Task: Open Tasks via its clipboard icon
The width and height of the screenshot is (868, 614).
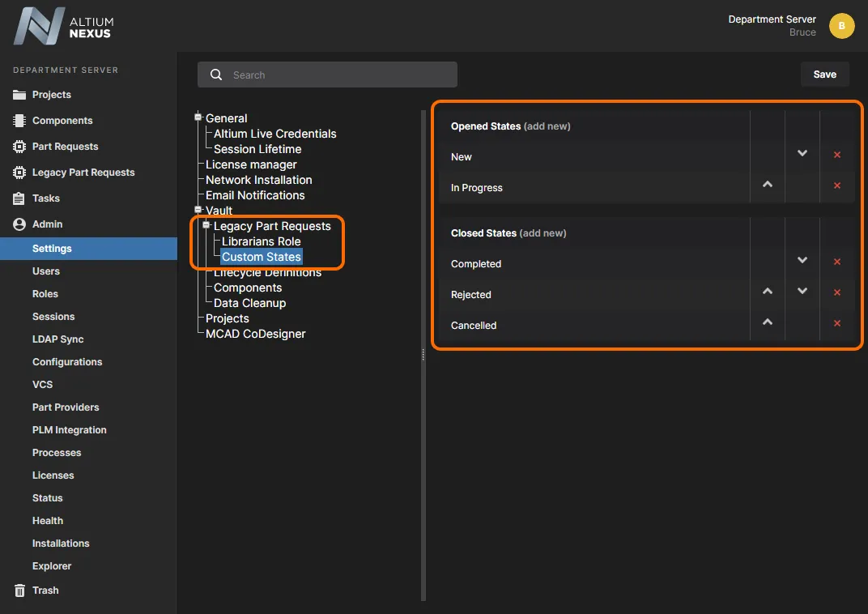Action: (x=19, y=198)
